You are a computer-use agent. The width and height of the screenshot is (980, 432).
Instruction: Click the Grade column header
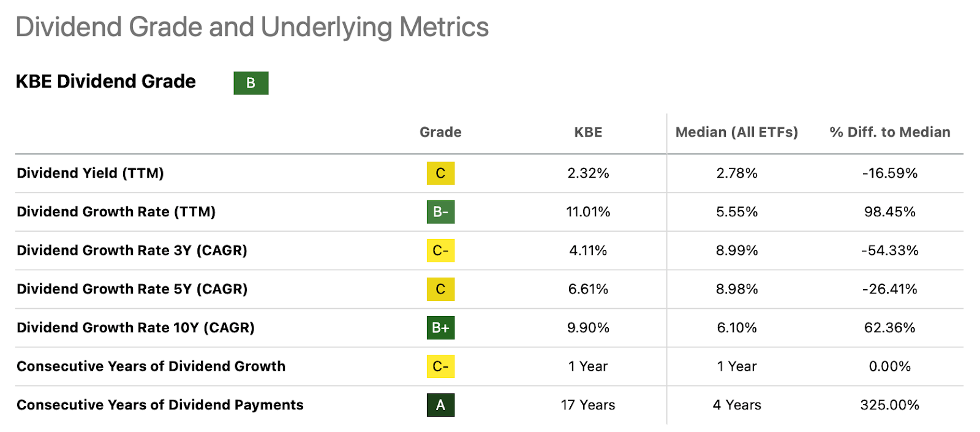tap(440, 132)
